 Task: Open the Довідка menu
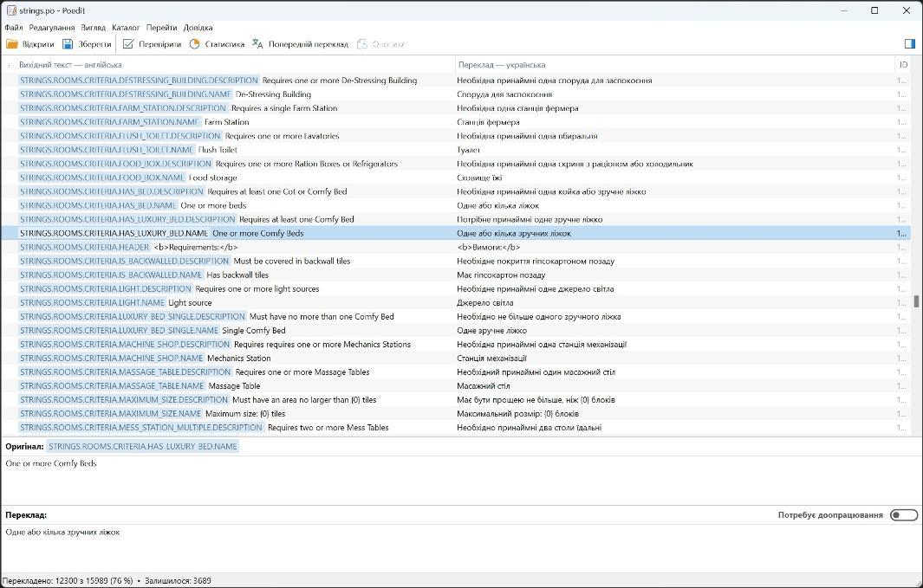198,28
